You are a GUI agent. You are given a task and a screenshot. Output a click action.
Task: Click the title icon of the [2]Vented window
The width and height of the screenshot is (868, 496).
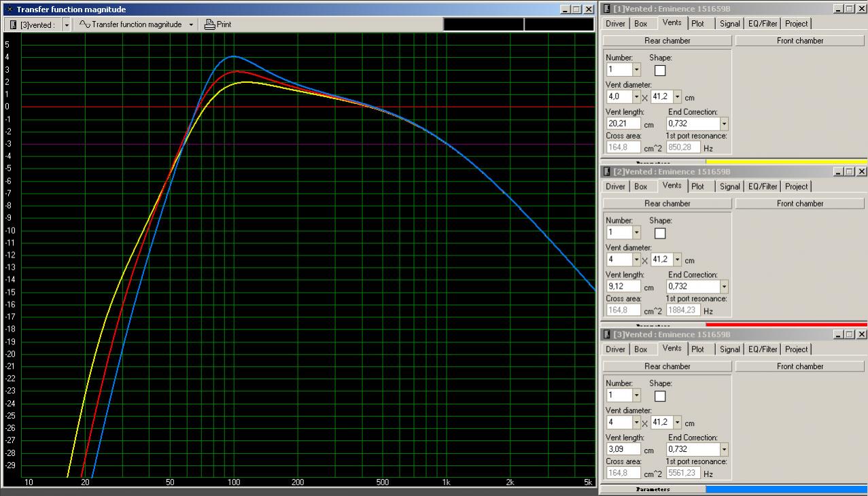pos(606,172)
